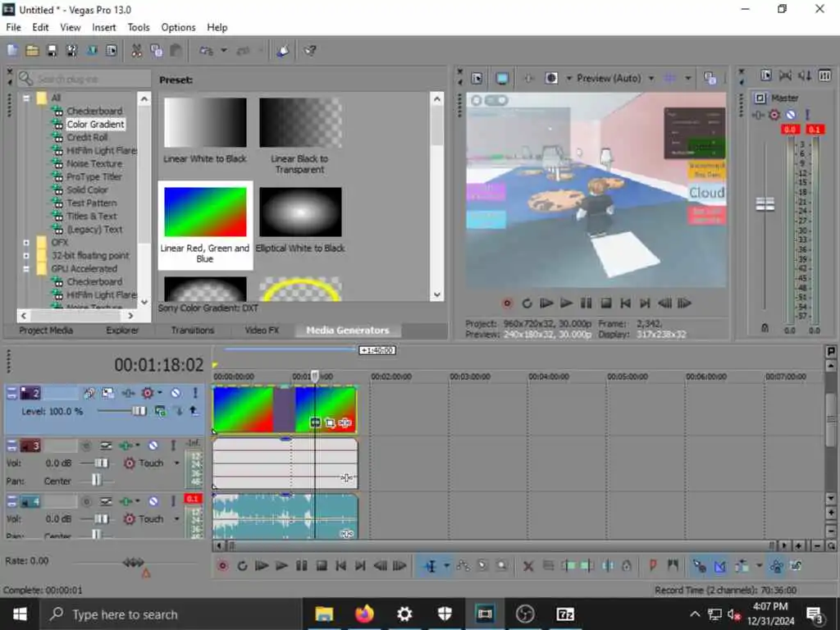The width and height of the screenshot is (840, 630).
Task: Open the File menu
Action: click(x=13, y=27)
